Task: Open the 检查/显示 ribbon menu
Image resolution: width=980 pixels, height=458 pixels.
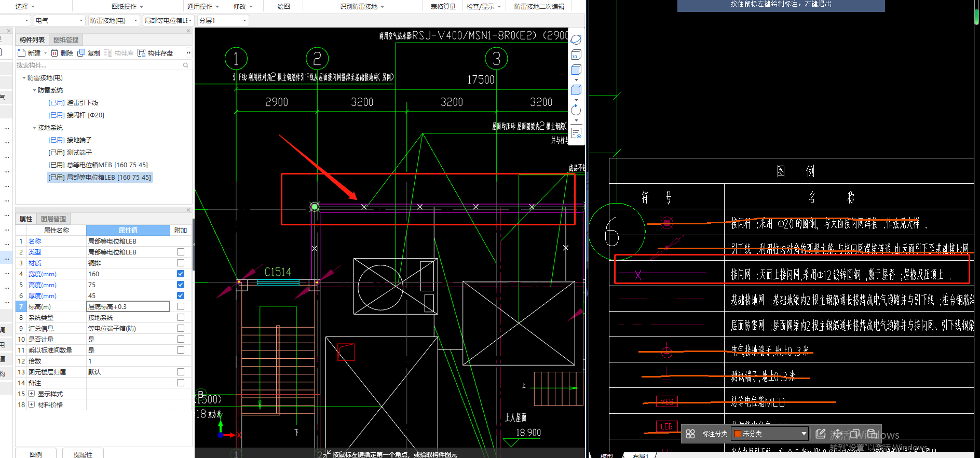Action: pyautogui.click(x=484, y=6)
